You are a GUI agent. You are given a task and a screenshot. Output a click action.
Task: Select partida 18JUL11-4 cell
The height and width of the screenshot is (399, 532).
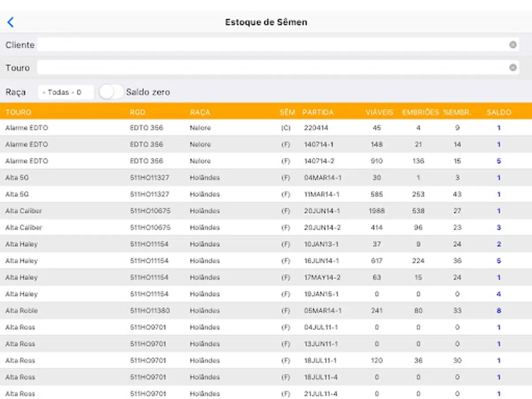click(321, 377)
